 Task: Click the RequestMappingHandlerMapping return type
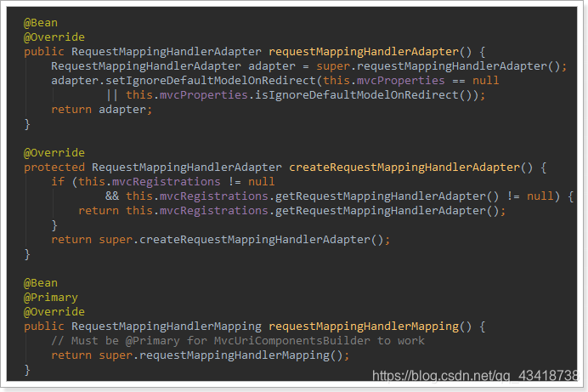click(167, 327)
